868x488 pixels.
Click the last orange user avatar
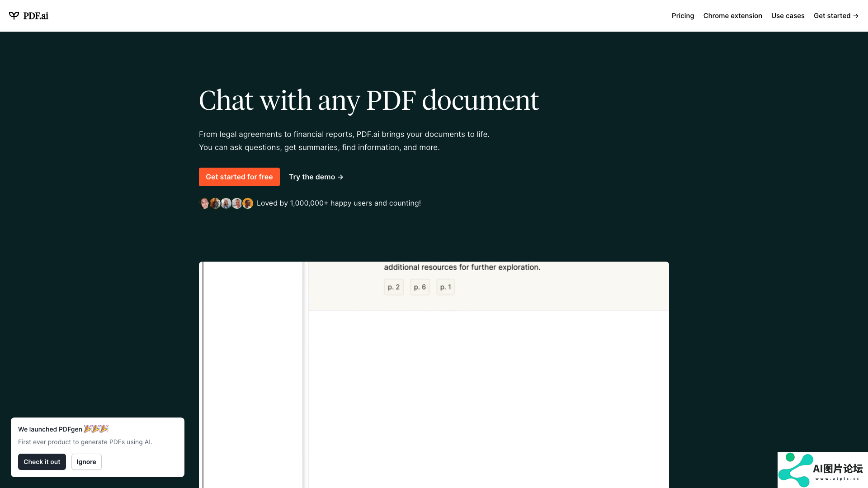[248, 203]
